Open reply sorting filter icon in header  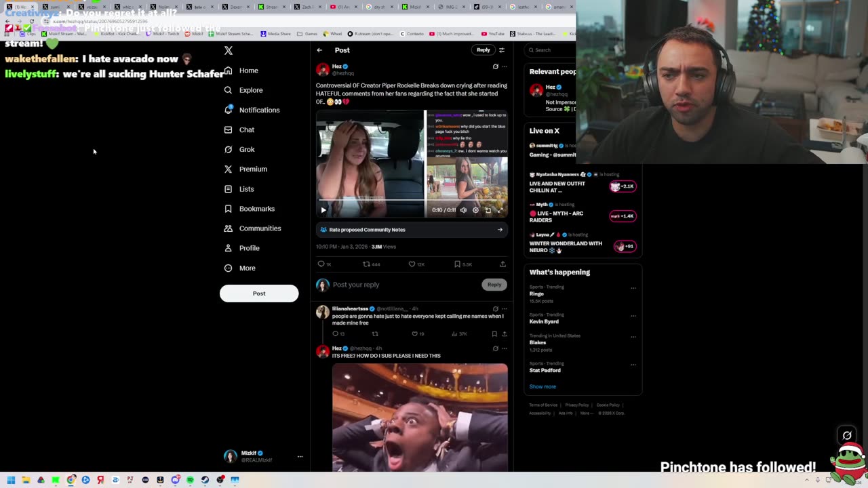[502, 50]
